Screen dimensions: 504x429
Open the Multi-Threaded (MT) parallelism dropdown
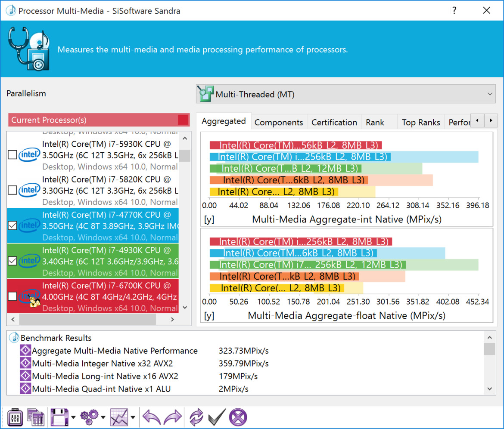(345, 94)
